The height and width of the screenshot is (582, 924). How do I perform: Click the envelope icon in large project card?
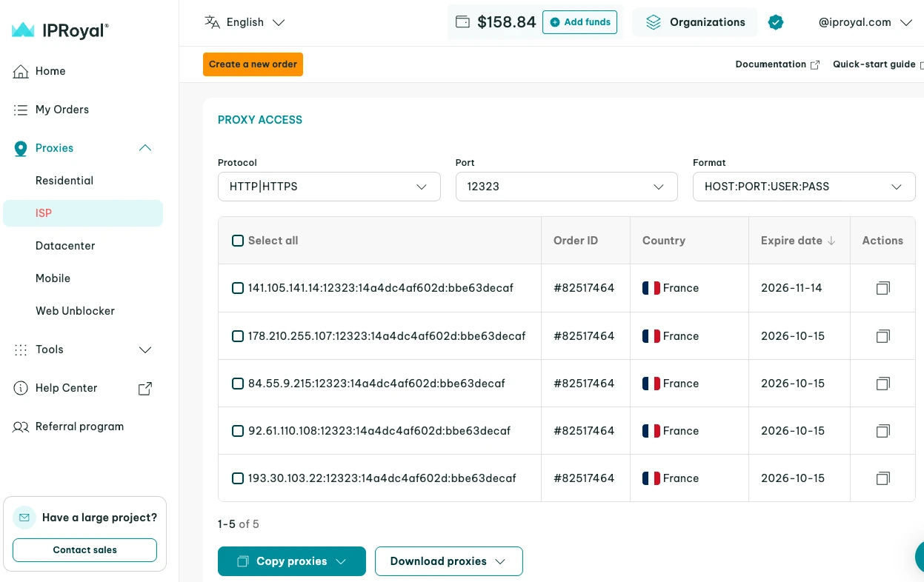tap(24, 518)
